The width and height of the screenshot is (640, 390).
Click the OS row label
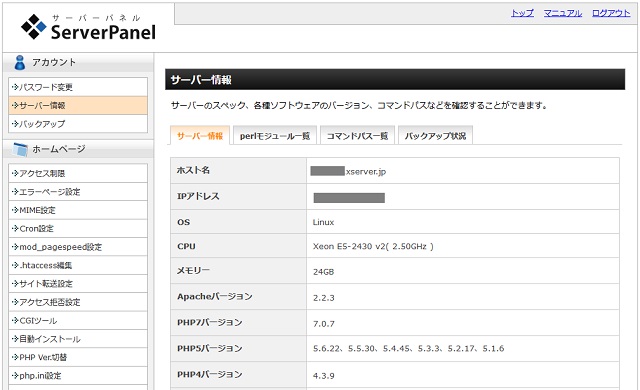click(183, 222)
